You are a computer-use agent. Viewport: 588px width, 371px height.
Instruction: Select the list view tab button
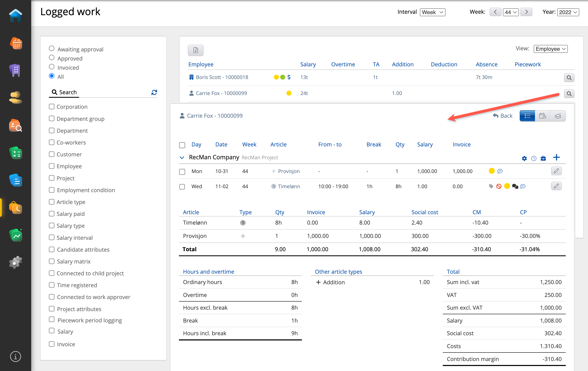point(527,116)
